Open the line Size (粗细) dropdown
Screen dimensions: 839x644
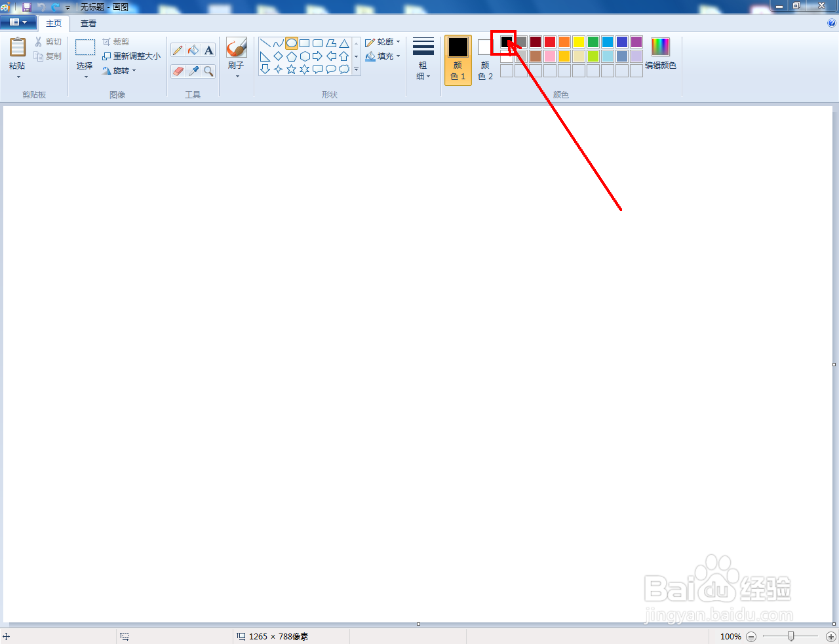coord(423,59)
